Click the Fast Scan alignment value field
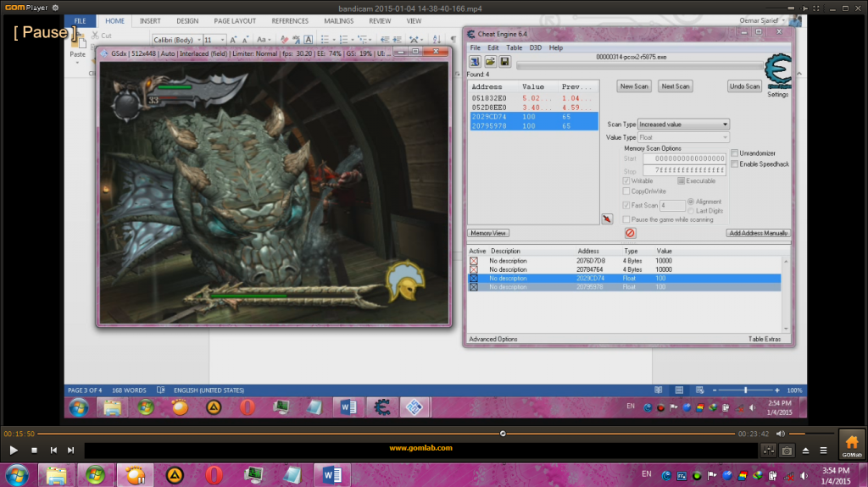 click(672, 205)
